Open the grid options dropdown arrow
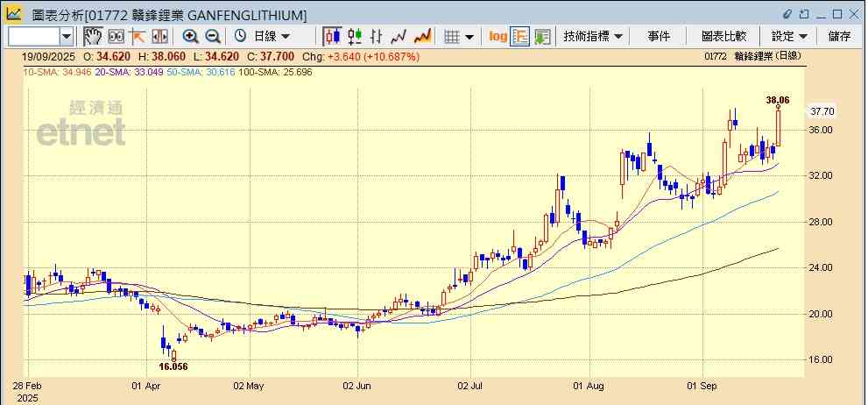The image size is (868, 405). coord(469,37)
